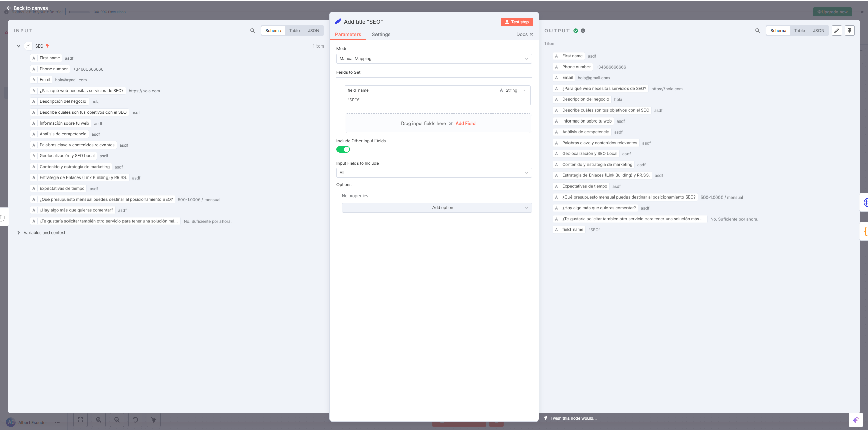This screenshot has width=868, height=430.
Task: Select Table view in OUTPUT panel
Action: point(799,31)
